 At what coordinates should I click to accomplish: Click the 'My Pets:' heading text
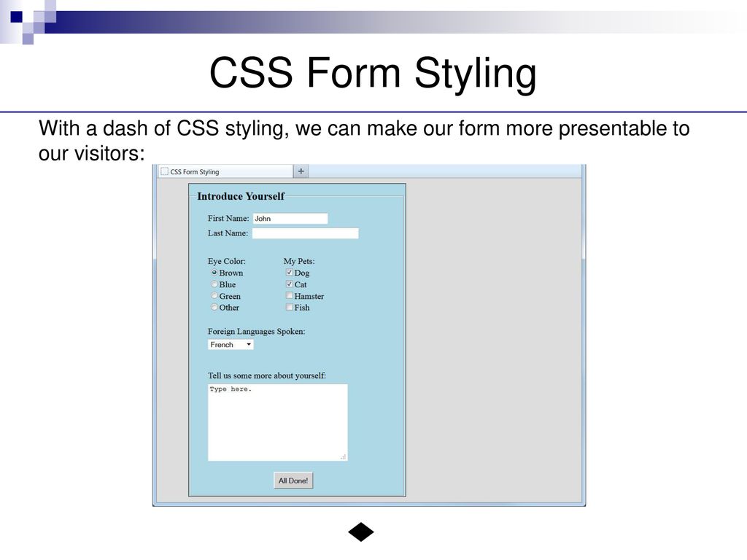point(299,262)
